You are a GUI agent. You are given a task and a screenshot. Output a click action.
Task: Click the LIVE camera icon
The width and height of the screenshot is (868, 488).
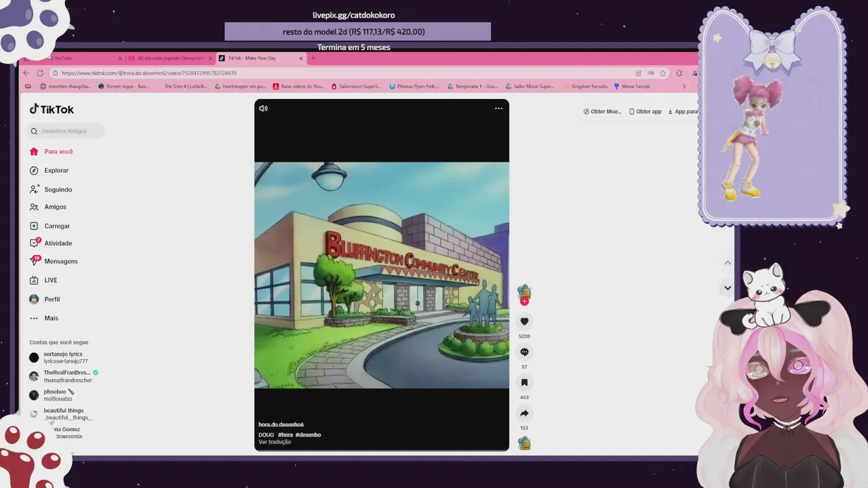pos(34,281)
